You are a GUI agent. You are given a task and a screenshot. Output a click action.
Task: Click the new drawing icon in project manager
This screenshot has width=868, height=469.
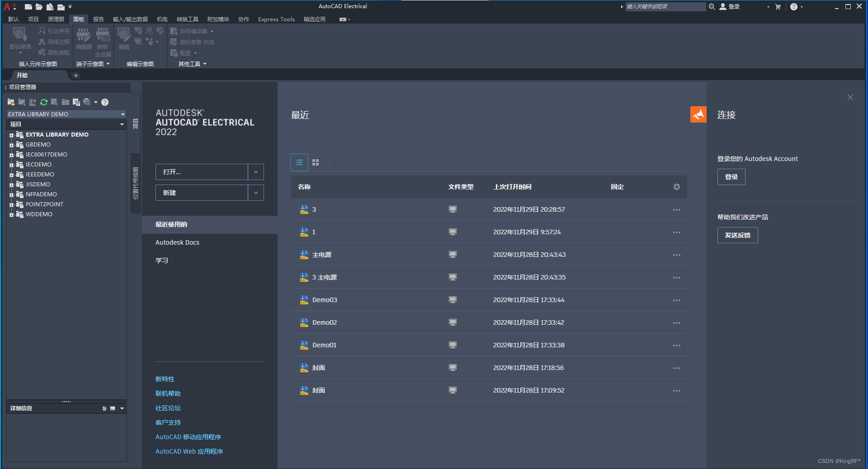[x=33, y=102]
